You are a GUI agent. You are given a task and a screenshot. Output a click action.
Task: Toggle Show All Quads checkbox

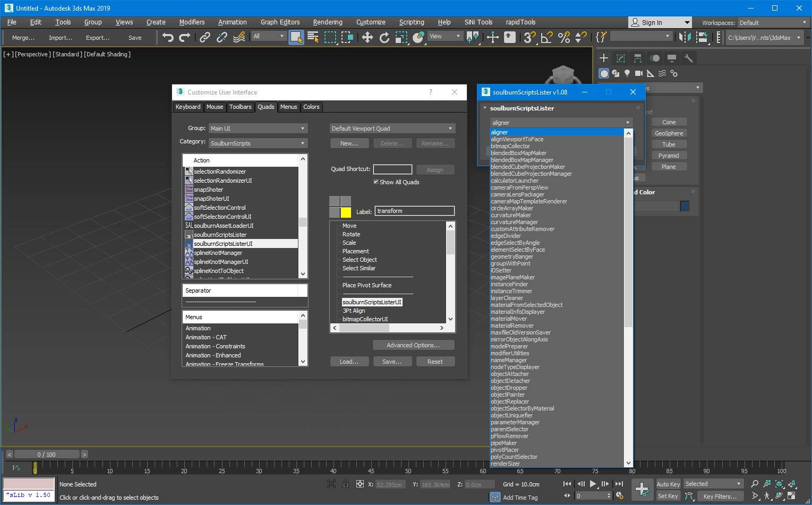[x=376, y=182]
